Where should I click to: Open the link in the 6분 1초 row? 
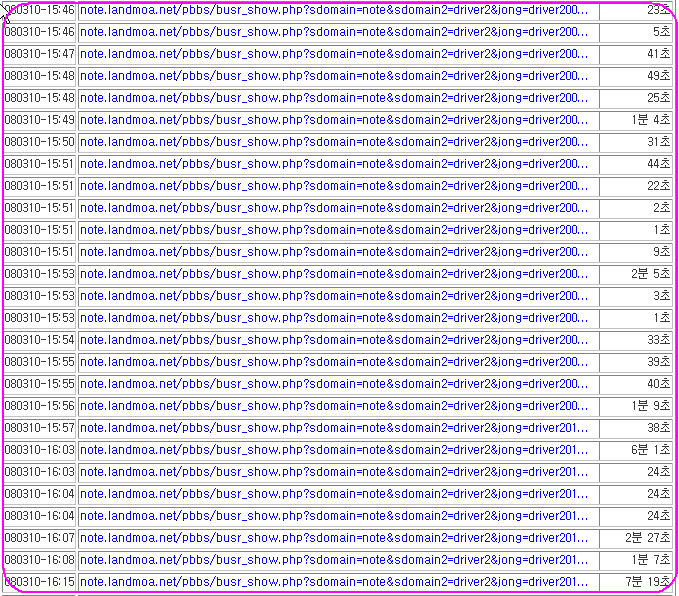(334, 450)
